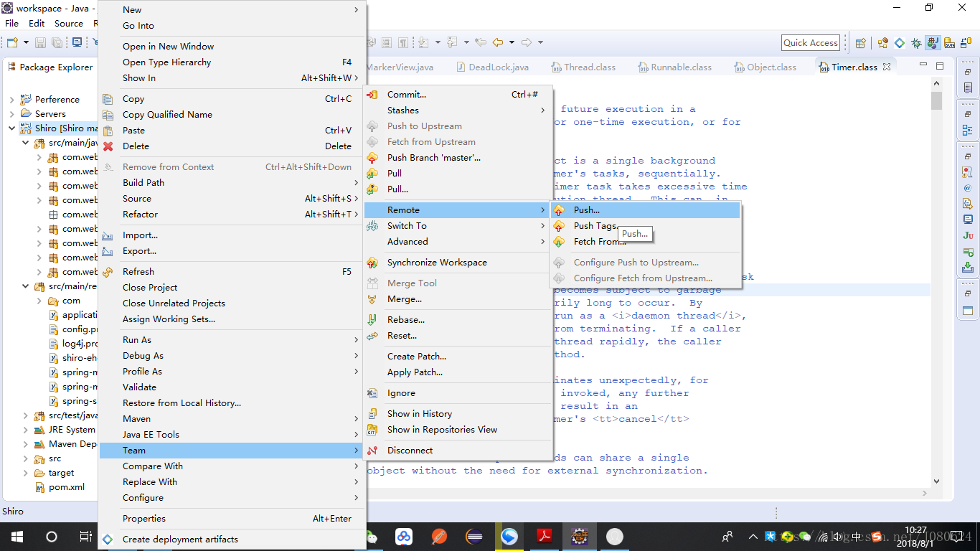The width and height of the screenshot is (980, 551).
Task: Click the Last Edit Location arrow icon
Action: 481,43
